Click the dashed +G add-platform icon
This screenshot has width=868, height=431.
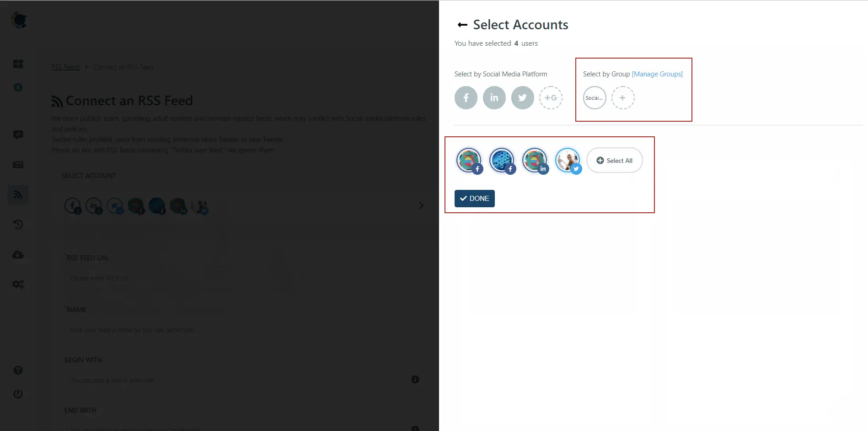[551, 97]
